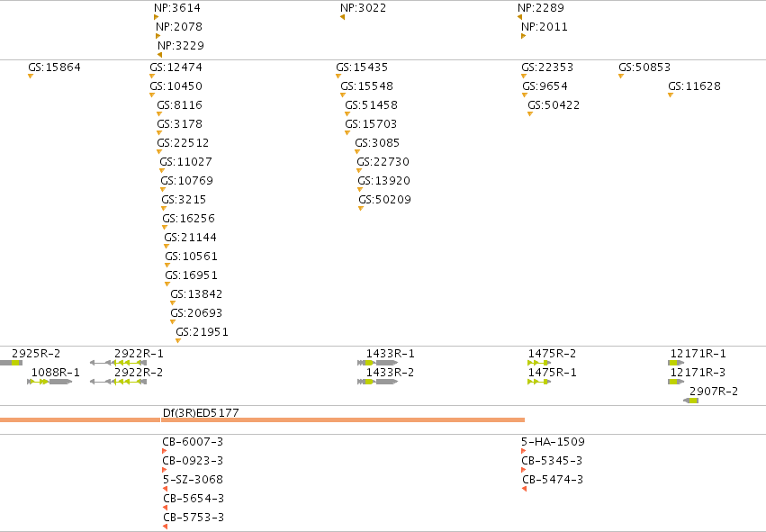Click the 2925R-2 transcript glyph
The image size is (766, 532).
pos(11,363)
